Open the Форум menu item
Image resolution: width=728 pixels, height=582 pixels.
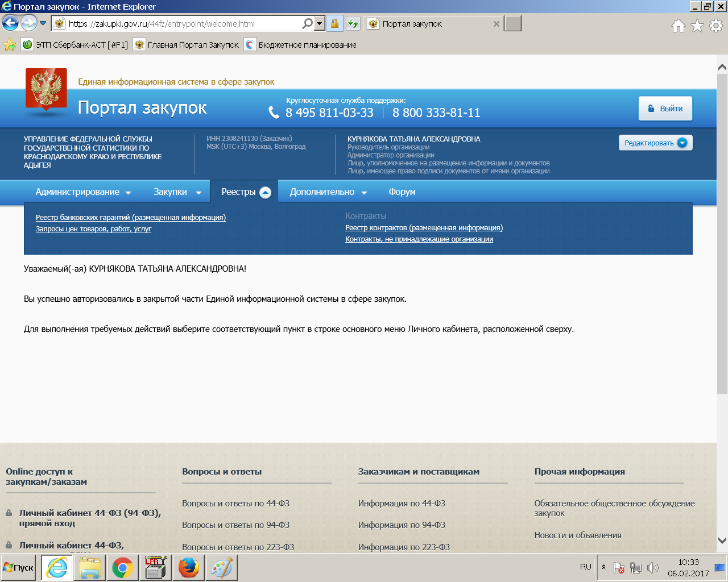[402, 192]
